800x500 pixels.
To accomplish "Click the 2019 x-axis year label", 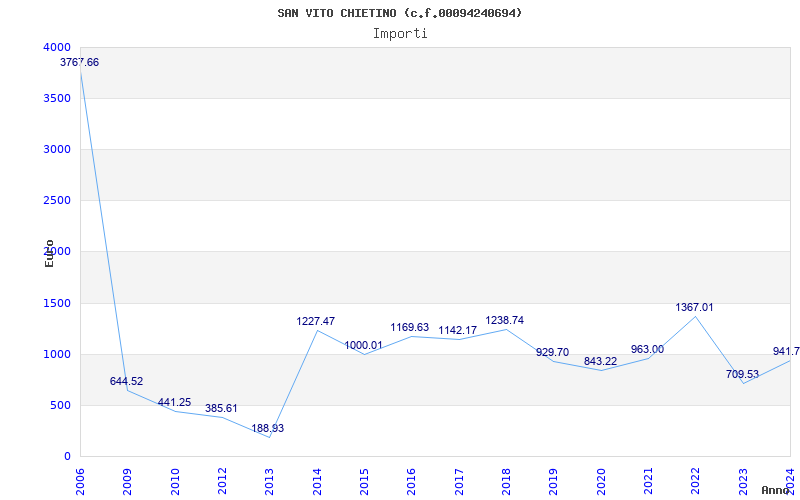I will [x=553, y=480].
